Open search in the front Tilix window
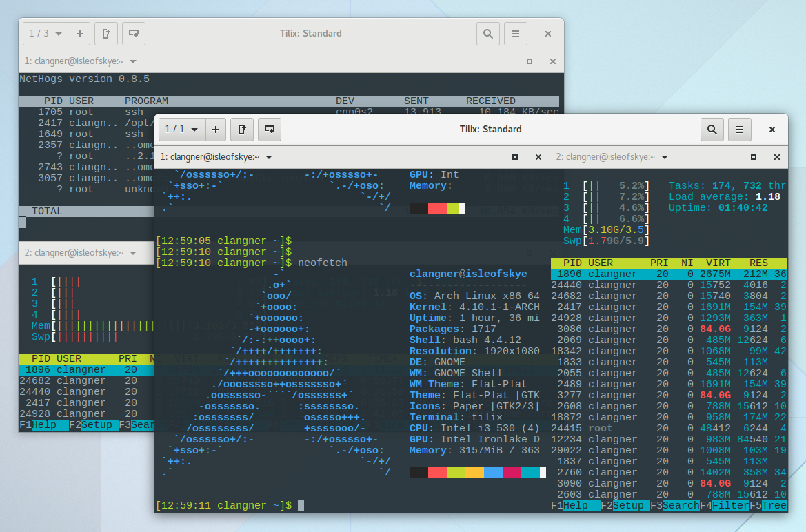The width and height of the screenshot is (806, 532). (x=712, y=130)
